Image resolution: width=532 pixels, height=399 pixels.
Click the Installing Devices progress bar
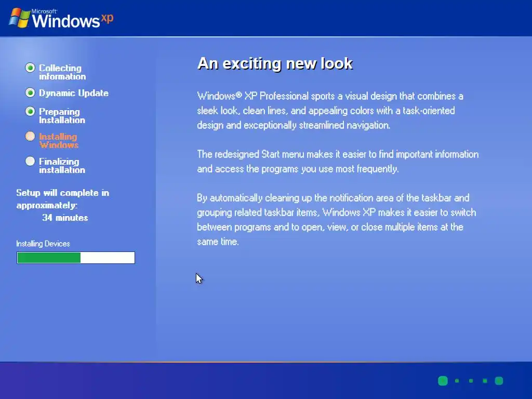coord(76,258)
